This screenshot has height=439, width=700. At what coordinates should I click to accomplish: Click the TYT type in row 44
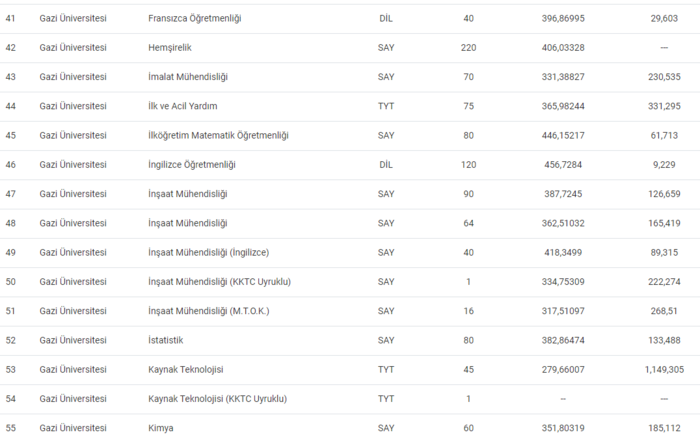point(386,106)
